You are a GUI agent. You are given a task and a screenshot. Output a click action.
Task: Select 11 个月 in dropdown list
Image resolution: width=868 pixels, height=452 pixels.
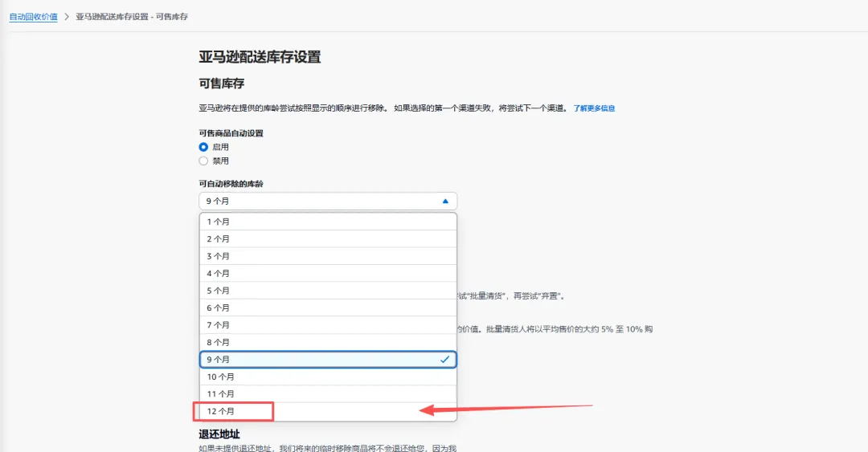click(328, 394)
